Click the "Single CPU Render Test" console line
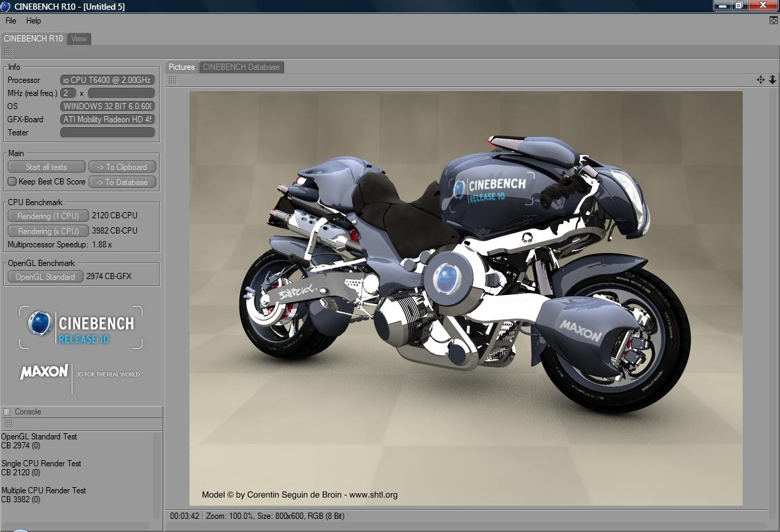The image size is (780, 532). (x=41, y=464)
